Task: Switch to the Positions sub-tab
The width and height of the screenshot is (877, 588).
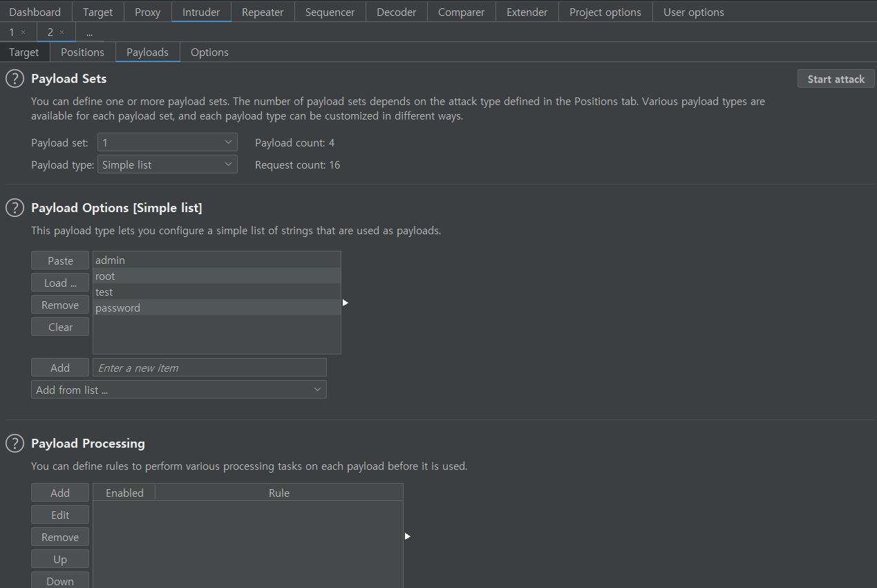Action: pyautogui.click(x=82, y=52)
